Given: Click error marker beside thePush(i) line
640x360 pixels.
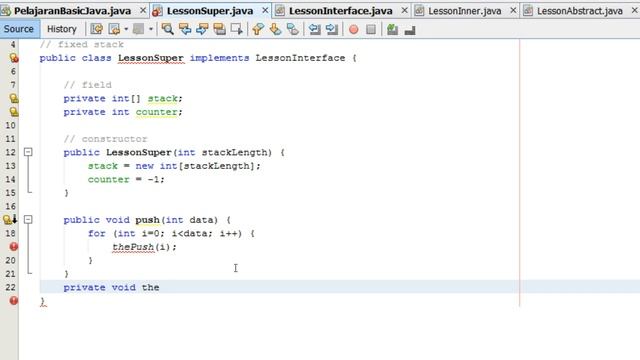Looking at the screenshot, I should coord(13,247).
